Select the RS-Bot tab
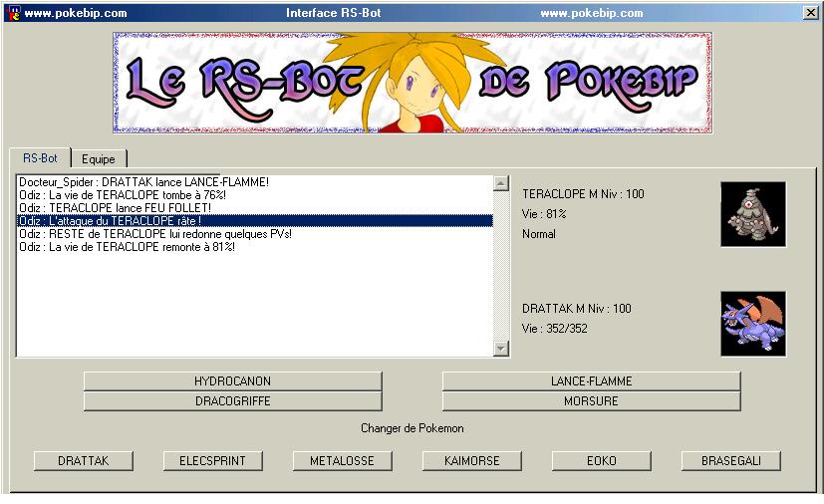 (x=41, y=157)
